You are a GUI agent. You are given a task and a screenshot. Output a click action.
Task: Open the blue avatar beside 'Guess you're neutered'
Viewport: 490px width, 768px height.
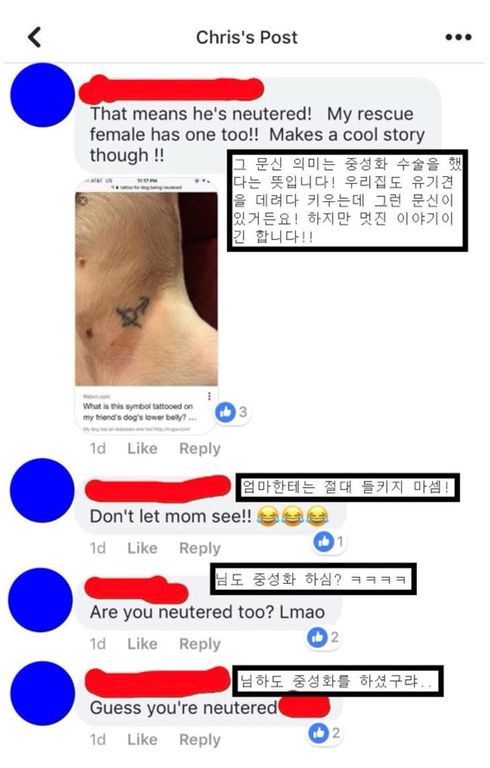pyautogui.click(x=43, y=694)
